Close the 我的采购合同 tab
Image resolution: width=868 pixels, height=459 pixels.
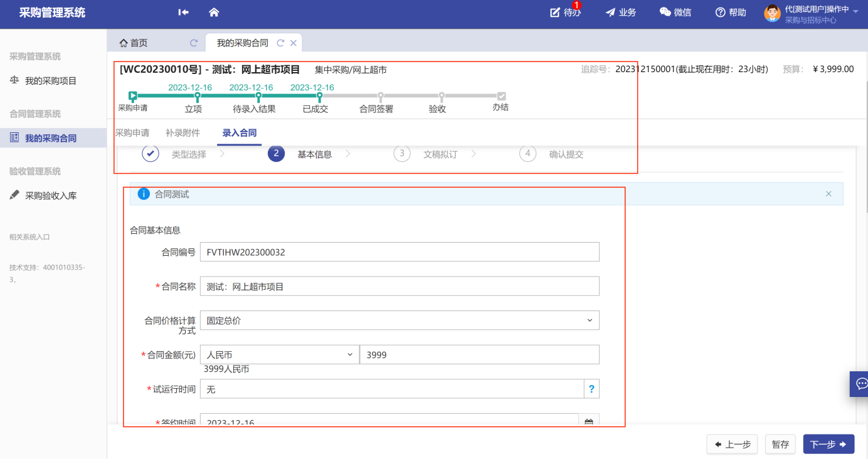(x=293, y=43)
